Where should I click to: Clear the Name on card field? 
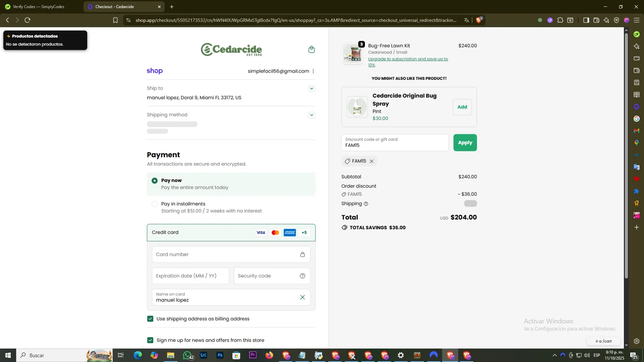pos(302,297)
